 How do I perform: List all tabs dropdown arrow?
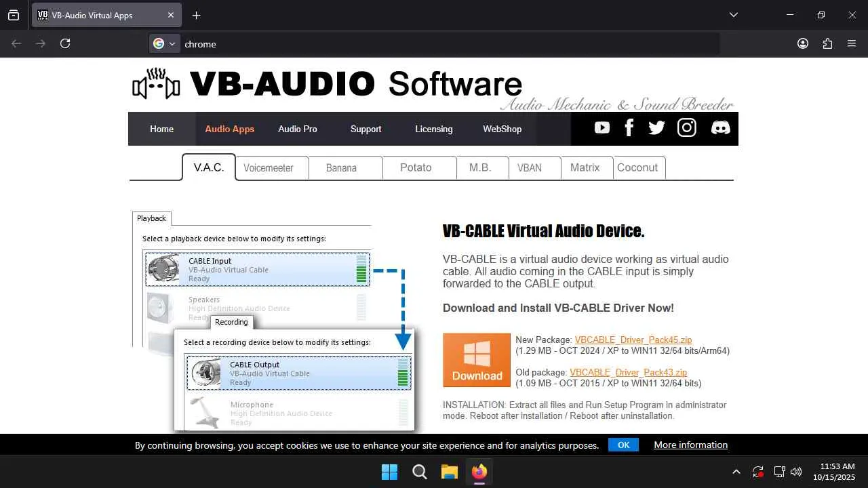pyautogui.click(x=733, y=15)
